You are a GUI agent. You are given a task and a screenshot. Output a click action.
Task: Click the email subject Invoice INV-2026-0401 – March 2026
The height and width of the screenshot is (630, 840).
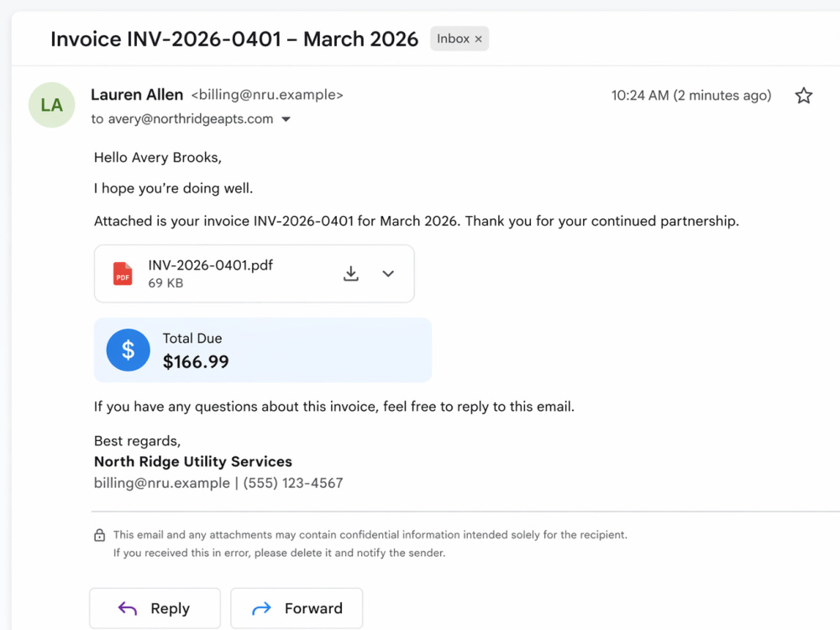234,39
